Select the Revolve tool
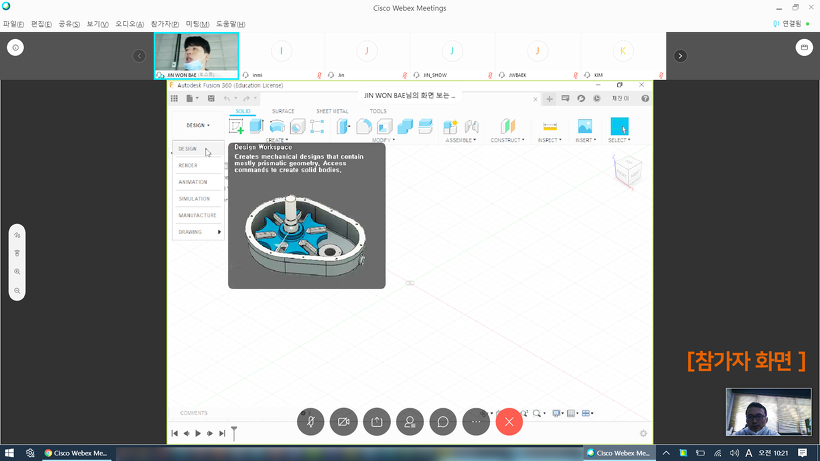The width and height of the screenshot is (820, 461). (x=277, y=126)
